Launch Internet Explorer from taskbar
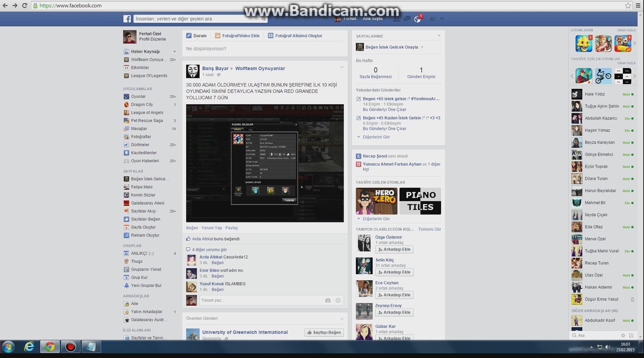This screenshot has width=644, height=358. click(x=29, y=347)
